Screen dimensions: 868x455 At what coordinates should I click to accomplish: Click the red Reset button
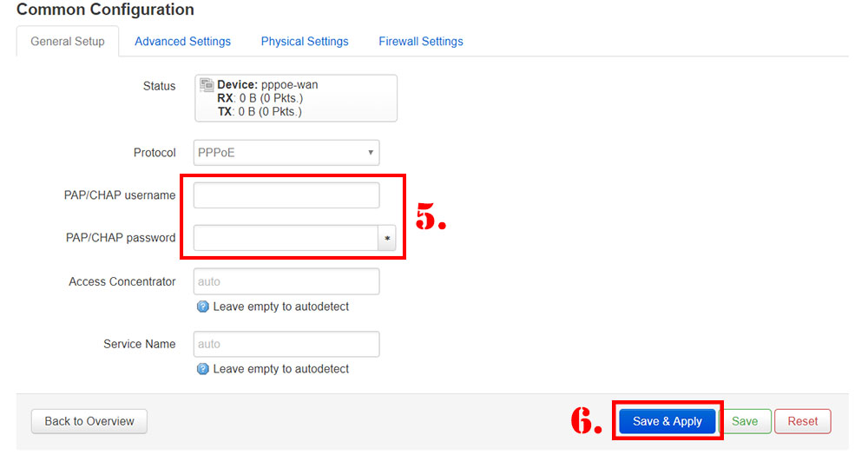coord(803,421)
